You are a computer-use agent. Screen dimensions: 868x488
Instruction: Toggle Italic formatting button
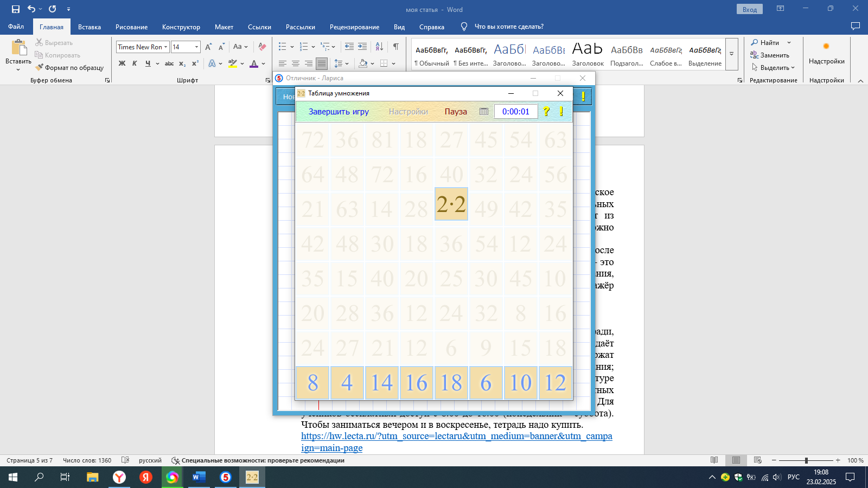(x=135, y=63)
